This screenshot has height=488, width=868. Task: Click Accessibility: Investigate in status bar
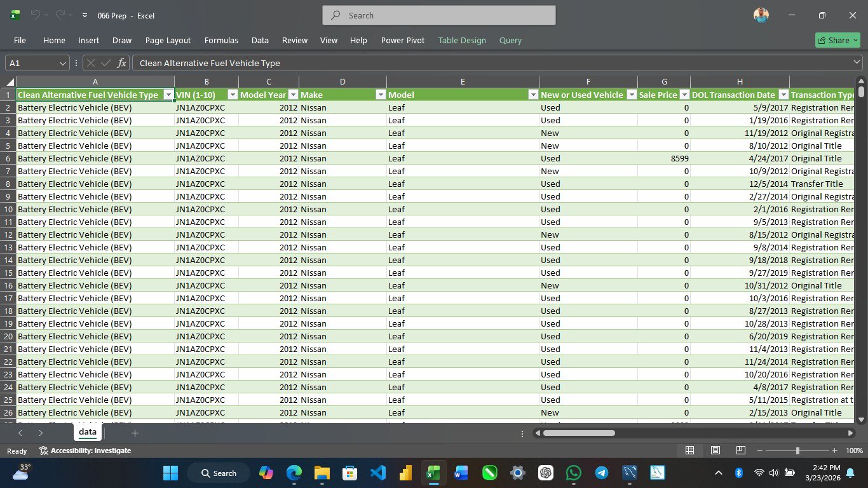click(85, 451)
